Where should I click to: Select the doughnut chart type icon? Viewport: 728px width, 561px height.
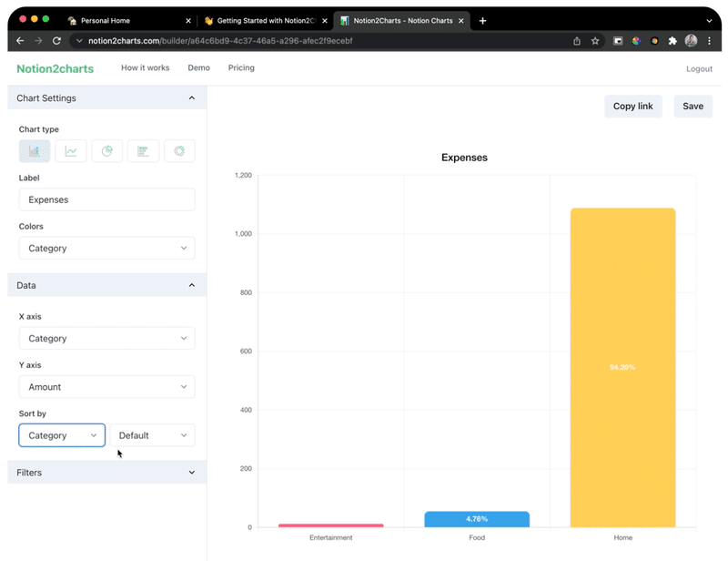coord(179,151)
